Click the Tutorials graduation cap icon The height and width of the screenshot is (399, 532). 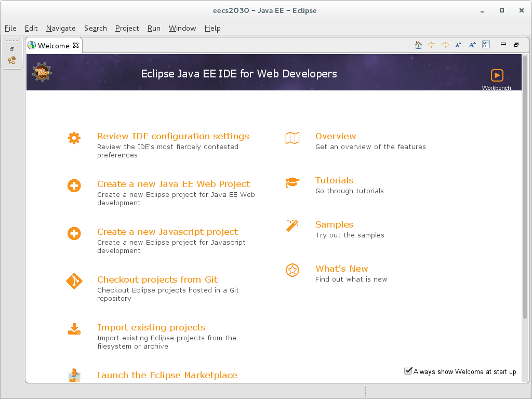pos(292,182)
